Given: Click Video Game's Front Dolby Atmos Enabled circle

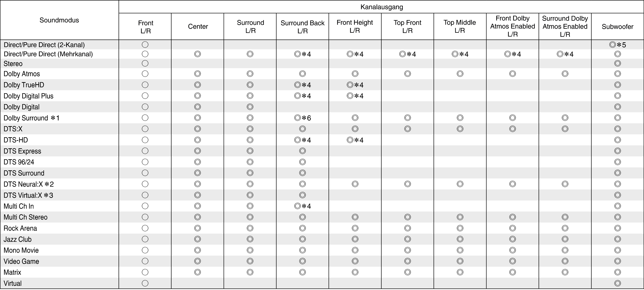Looking at the screenshot, I should tap(512, 261).
